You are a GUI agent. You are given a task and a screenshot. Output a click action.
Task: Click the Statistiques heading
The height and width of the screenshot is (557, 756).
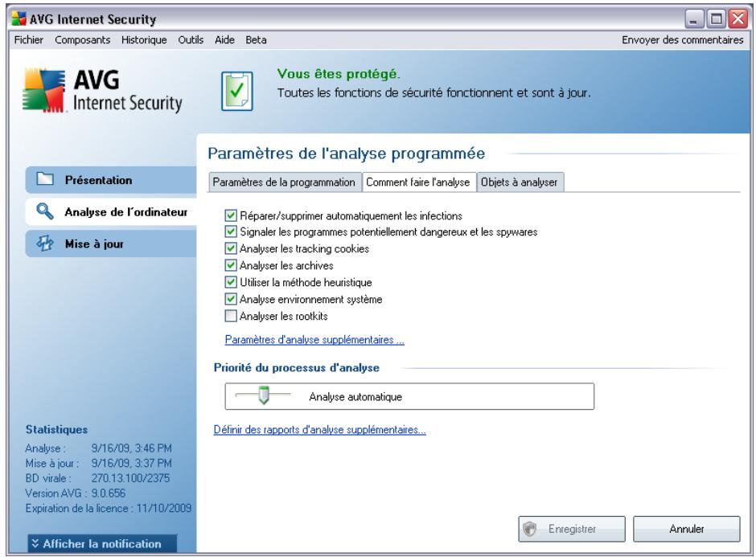(56, 429)
